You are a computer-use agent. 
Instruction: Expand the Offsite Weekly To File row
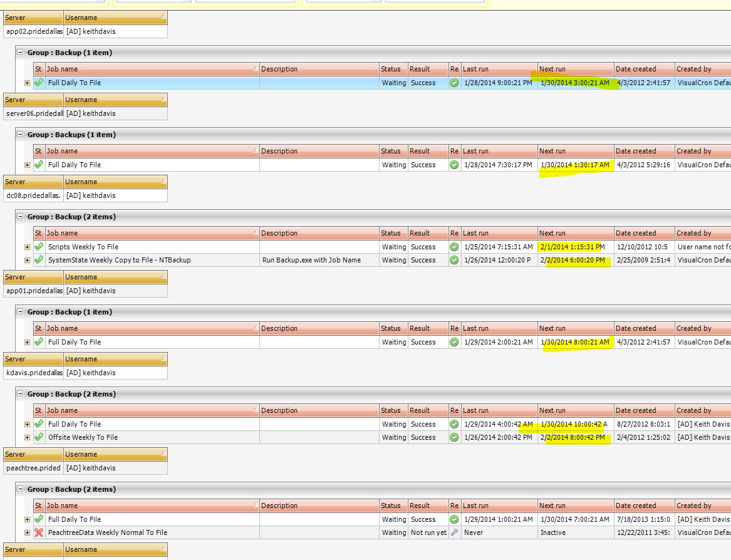click(27, 437)
